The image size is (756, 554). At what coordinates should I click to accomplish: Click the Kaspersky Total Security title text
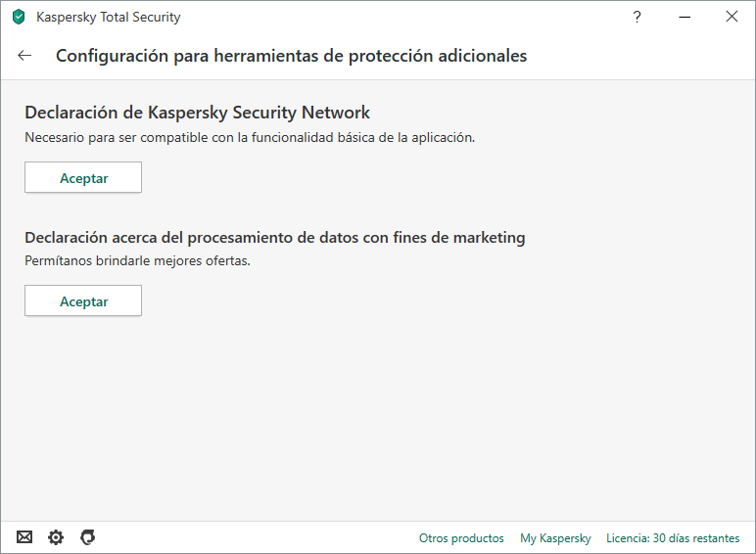[x=108, y=17]
